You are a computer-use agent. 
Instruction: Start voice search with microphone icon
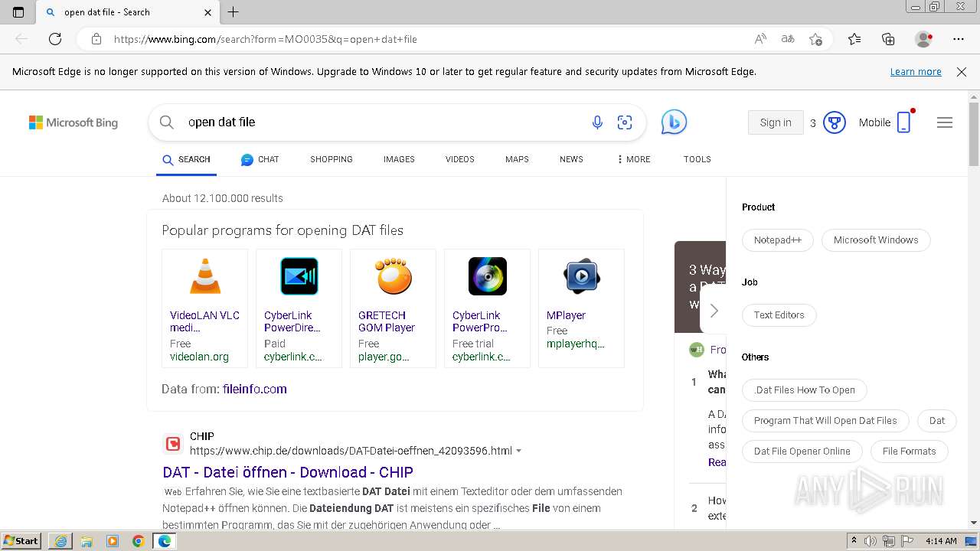click(x=597, y=122)
